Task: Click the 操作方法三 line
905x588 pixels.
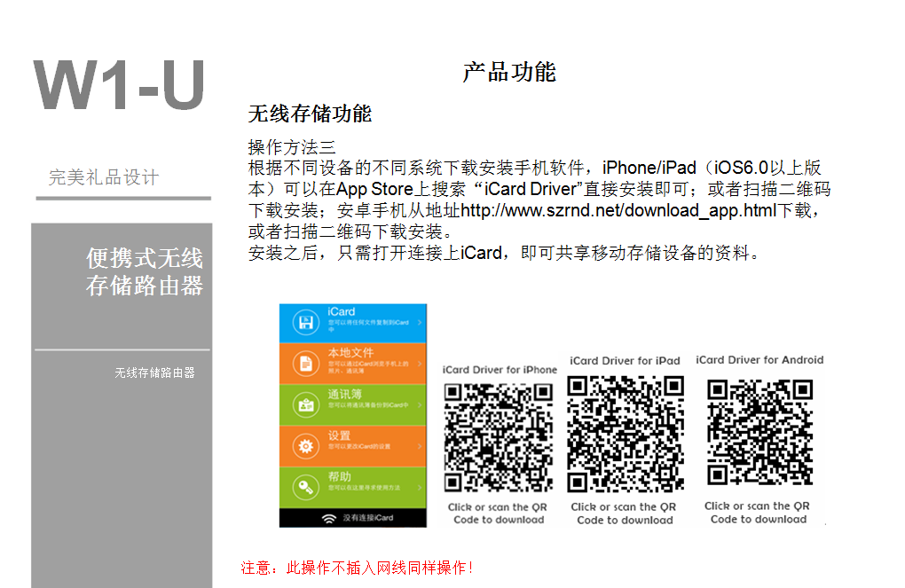Action: 292,148
